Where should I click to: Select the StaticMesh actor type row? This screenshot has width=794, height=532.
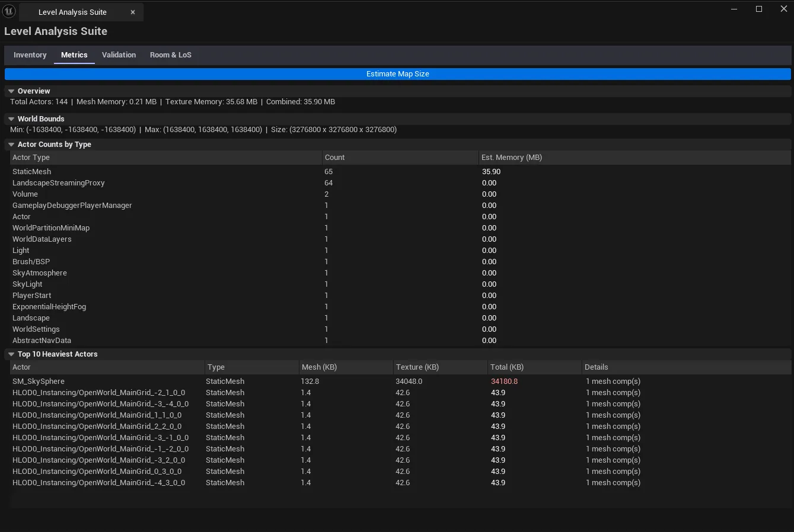pyautogui.click(x=400, y=172)
